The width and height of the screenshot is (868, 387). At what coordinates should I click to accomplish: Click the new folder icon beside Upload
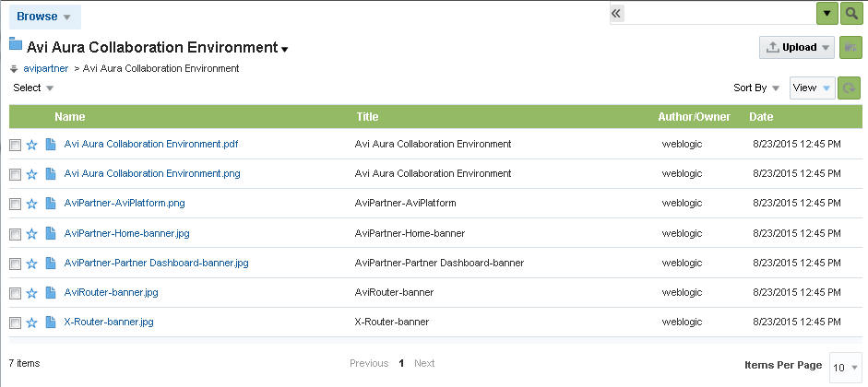(x=850, y=47)
